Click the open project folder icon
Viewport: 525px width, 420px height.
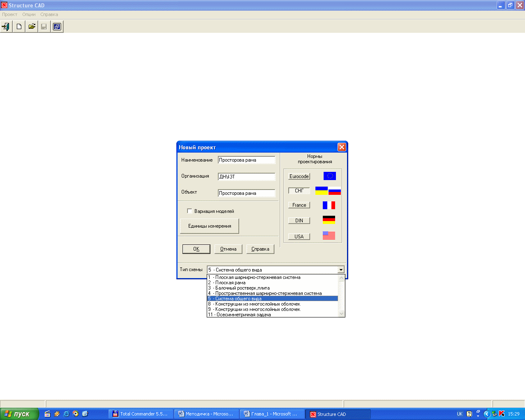32,27
